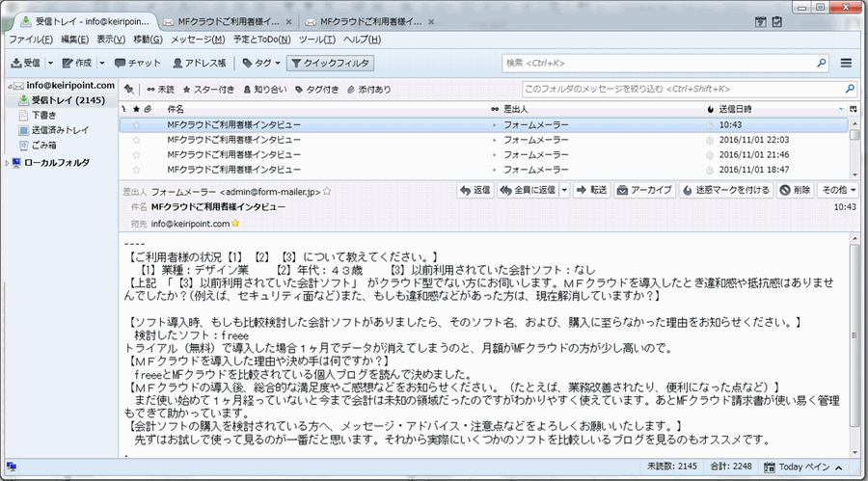Toggle 未読 unread quick filter

click(160, 89)
